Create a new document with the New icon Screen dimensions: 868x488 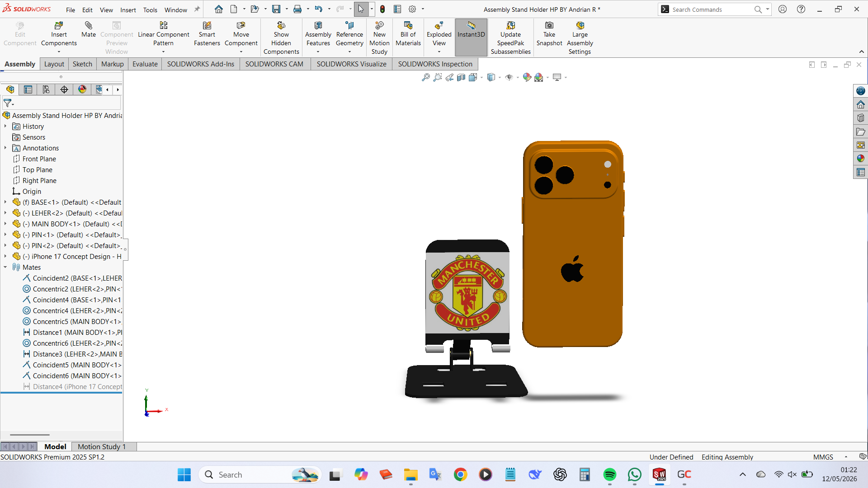click(x=234, y=9)
